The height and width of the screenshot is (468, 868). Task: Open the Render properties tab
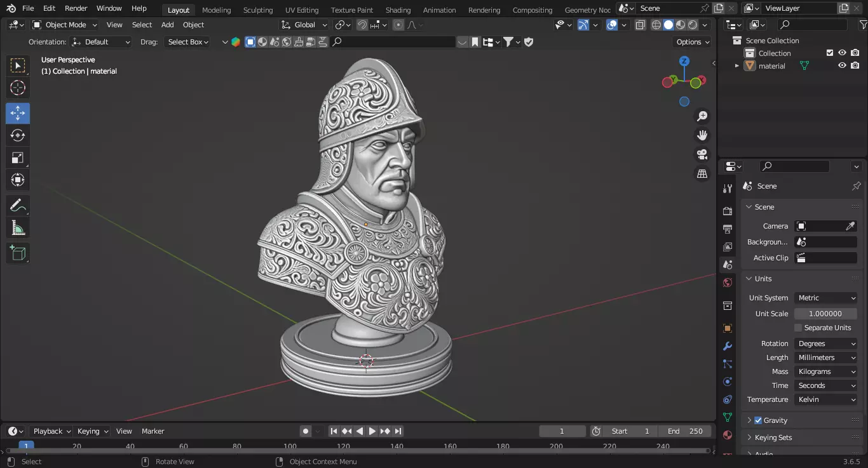(728, 211)
